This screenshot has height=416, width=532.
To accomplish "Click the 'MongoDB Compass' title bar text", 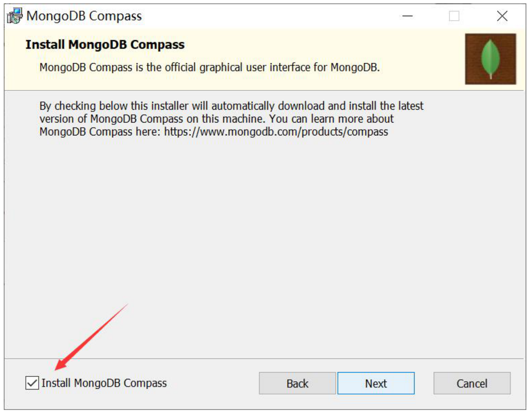I will click(x=84, y=16).
